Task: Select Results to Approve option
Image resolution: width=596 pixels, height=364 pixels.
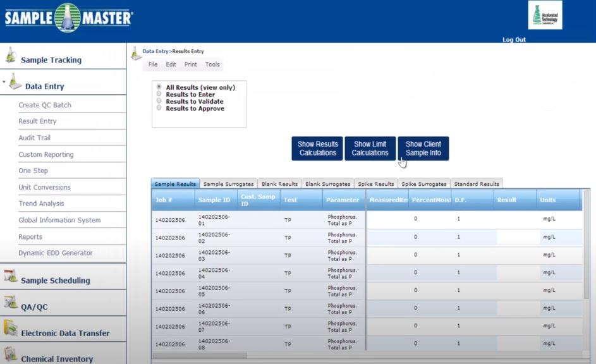Action: (159, 107)
